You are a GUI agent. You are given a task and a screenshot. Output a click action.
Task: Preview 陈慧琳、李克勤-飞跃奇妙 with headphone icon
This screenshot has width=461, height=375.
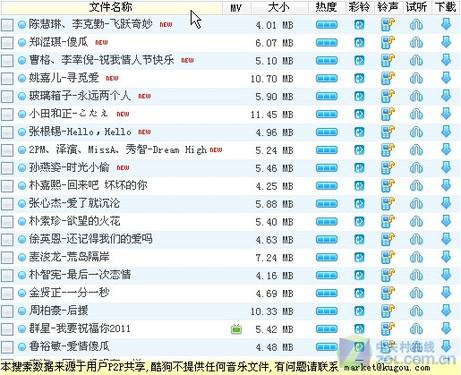(x=416, y=24)
